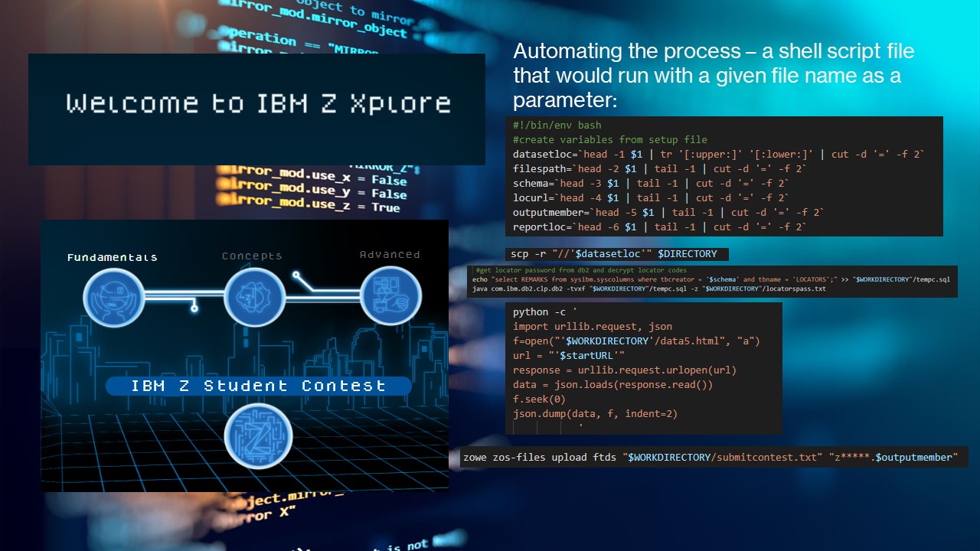Click the 'data = json.loads(response.read())' line
Screen dimensions: 980x551
pyautogui.click(x=613, y=385)
